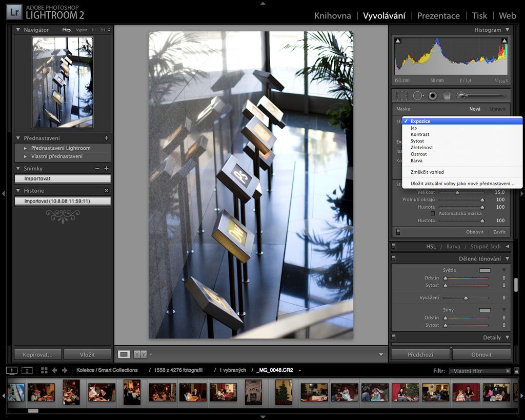525x420 pixels.
Task: Add a new preset with plus icon
Action: (x=107, y=138)
